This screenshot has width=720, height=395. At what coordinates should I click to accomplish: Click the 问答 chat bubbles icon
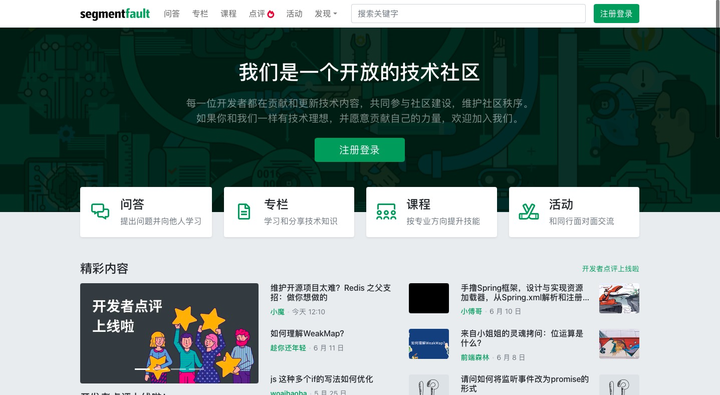coord(100,212)
